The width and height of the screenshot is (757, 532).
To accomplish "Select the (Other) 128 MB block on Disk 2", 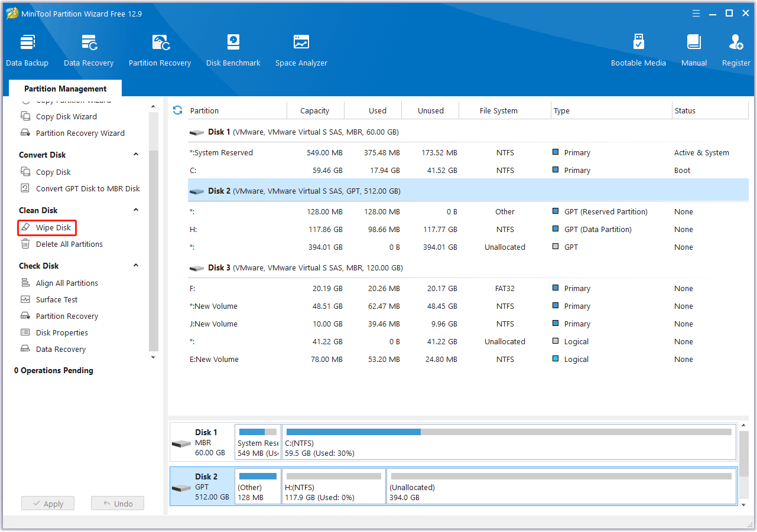I will click(x=258, y=487).
